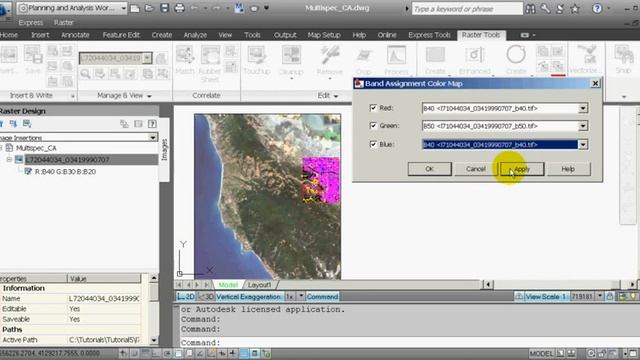Click the Save image tool in Insert & Write
The width and height of the screenshot is (640, 360).
(33, 60)
